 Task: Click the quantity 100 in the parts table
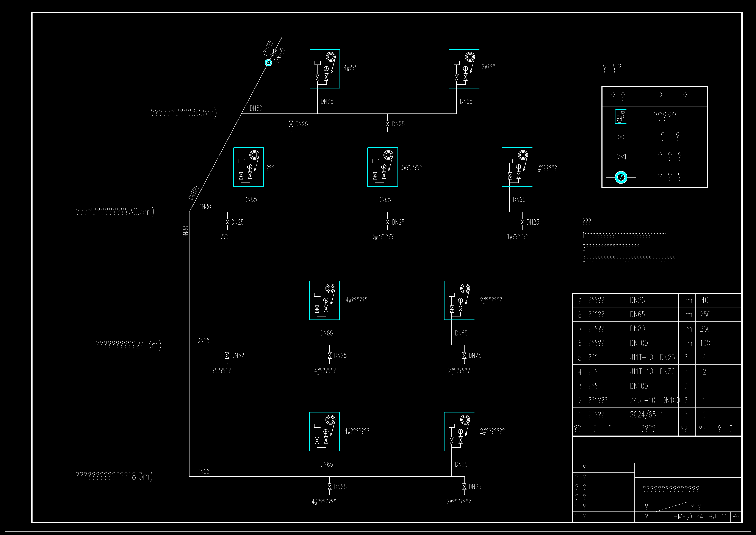(705, 343)
